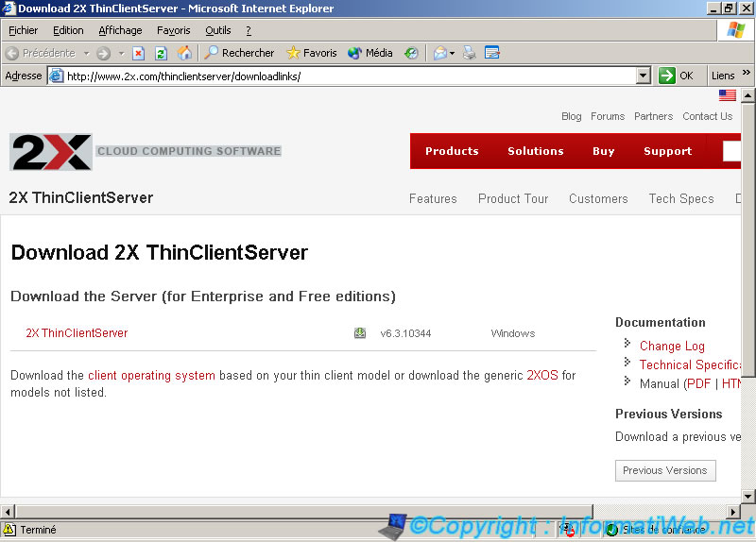Stop page loading with the red X icon
756x542 pixels.
point(139,53)
